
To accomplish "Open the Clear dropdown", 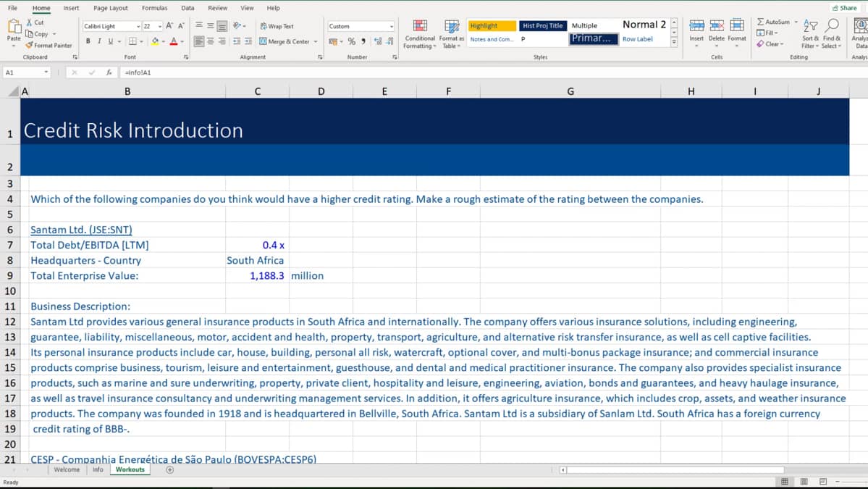I will tap(770, 43).
